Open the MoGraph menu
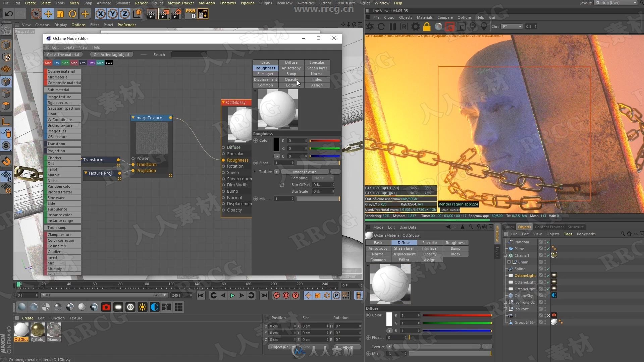Image resolution: width=644 pixels, height=362 pixels. coord(207,3)
